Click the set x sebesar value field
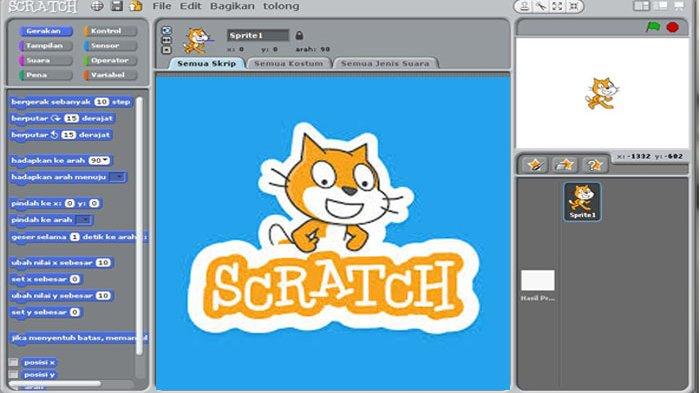This screenshot has width=700, height=393. pyautogui.click(x=75, y=279)
